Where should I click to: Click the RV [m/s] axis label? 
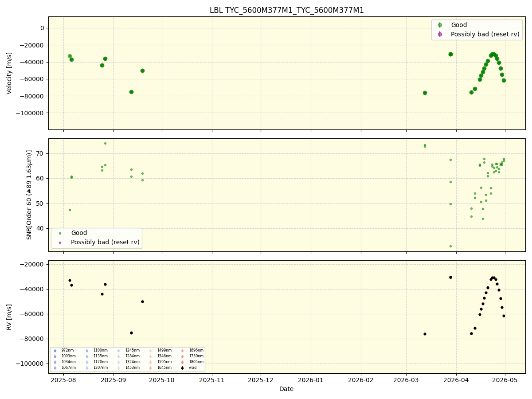(x=9, y=317)
